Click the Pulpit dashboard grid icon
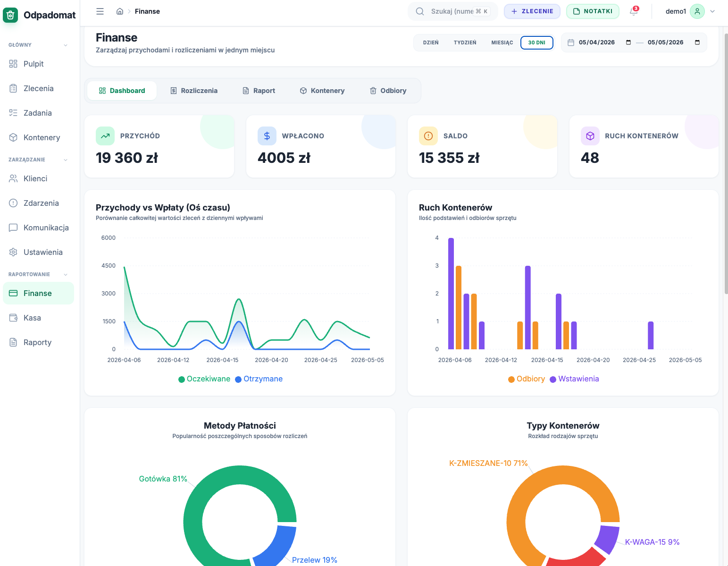This screenshot has height=566, width=728. (x=13, y=64)
